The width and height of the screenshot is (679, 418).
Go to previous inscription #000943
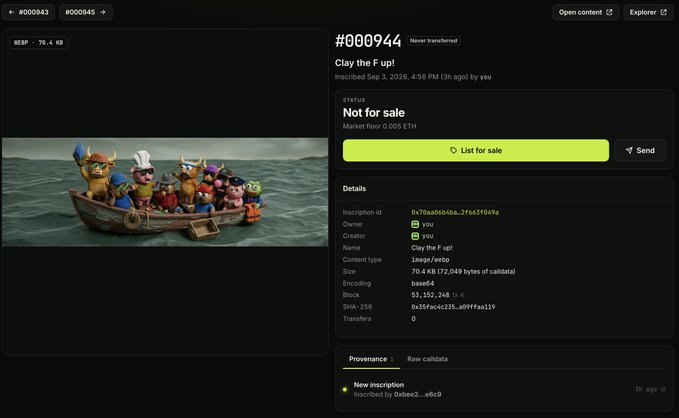(x=29, y=12)
